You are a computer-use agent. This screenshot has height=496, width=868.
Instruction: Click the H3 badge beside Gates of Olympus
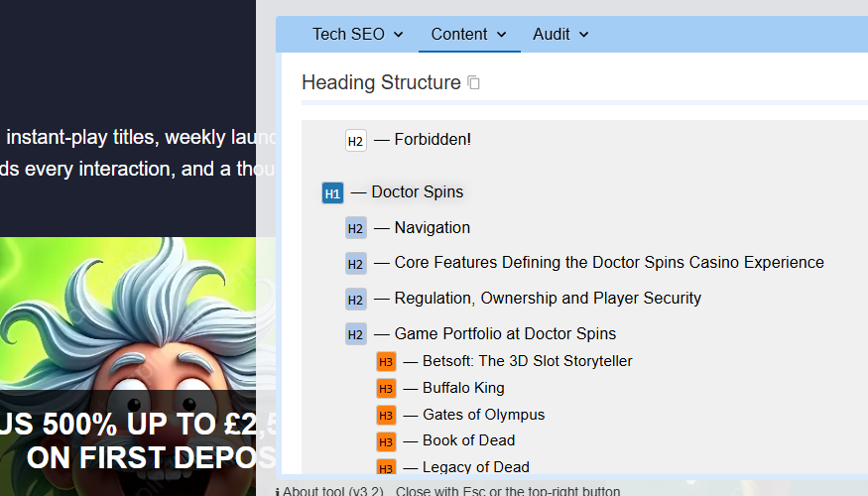click(386, 415)
